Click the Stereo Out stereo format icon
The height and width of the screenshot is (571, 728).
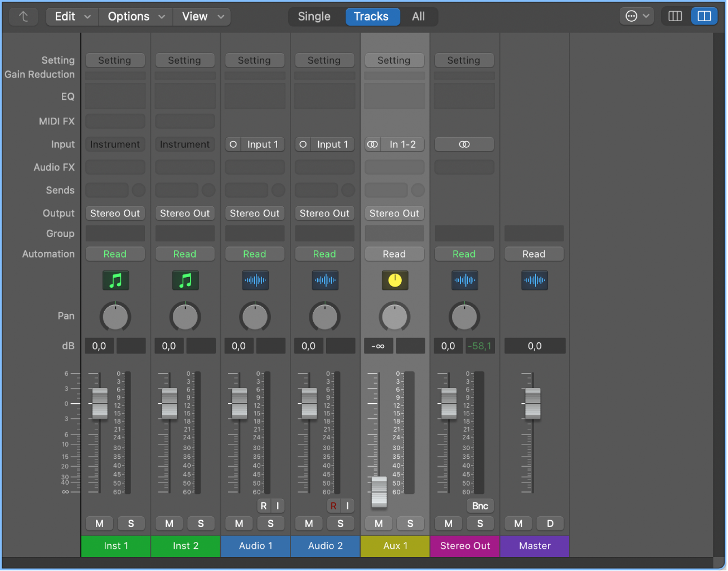coord(464,144)
